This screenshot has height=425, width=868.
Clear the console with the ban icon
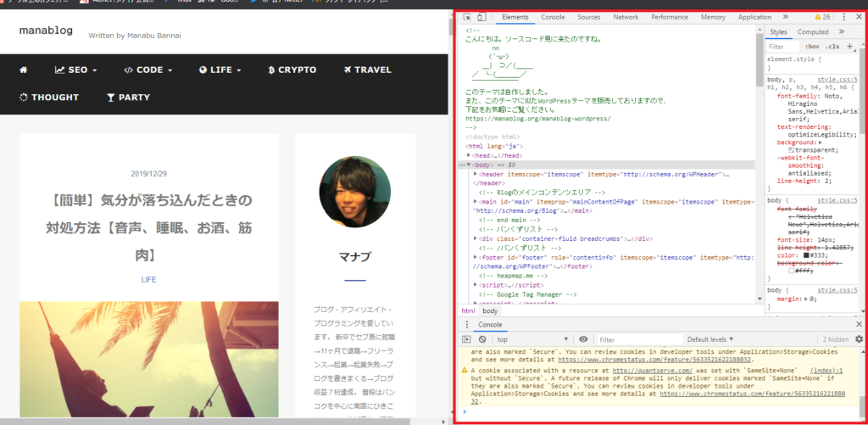482,339
